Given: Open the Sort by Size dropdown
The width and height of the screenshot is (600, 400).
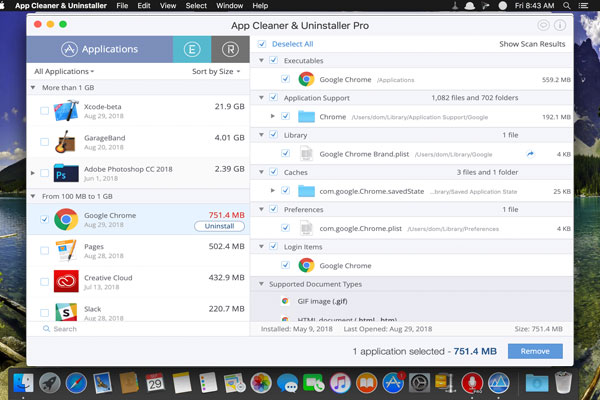Looking at the screenshot, I should pyautogui.click(x=217, y=72).
